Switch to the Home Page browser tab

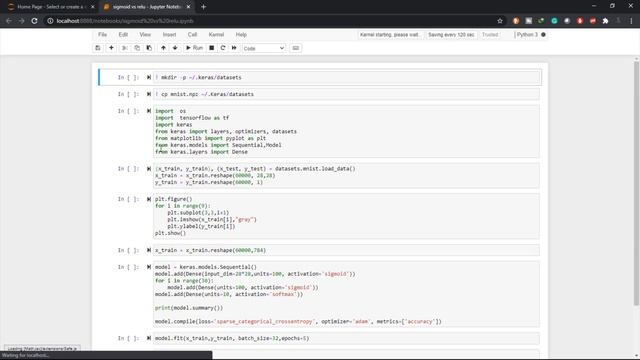pyautogui.click(x=50, y=7)
